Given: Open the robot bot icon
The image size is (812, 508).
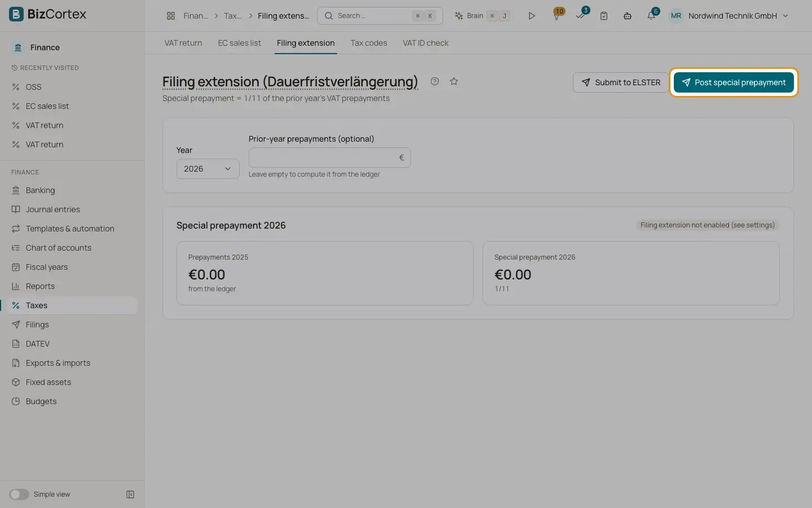Looking at the screenshot, I should (x=628, y=16).
